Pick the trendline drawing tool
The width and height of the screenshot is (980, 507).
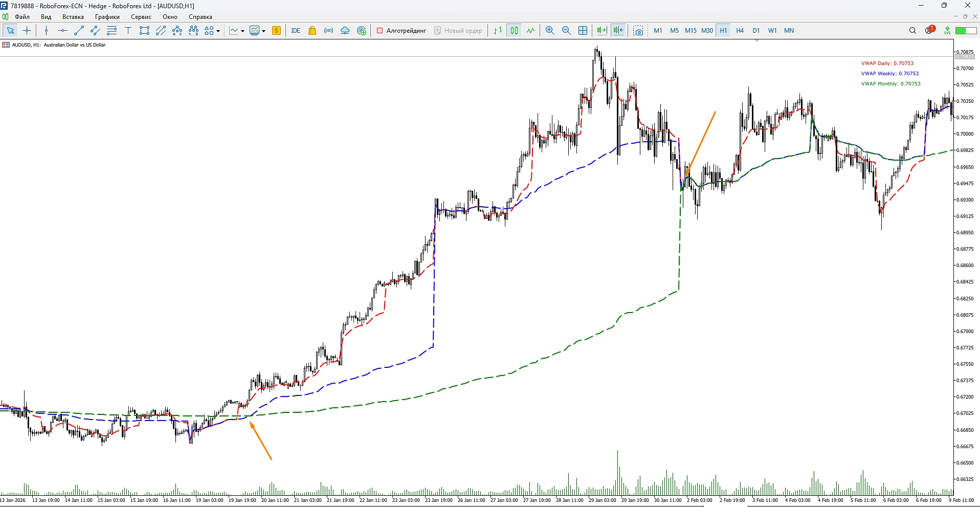[x=79, y=31]
